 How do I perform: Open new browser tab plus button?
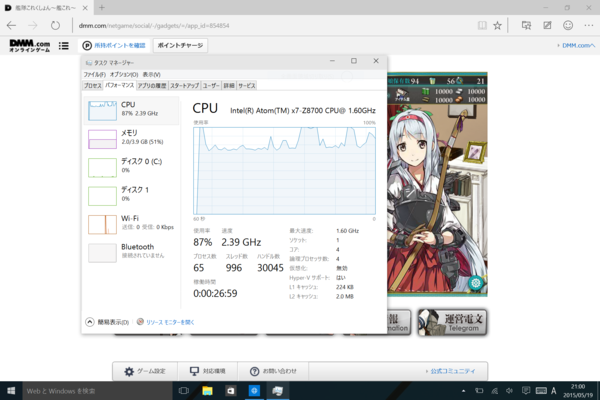pyautogui.click(x=102, y=7)
